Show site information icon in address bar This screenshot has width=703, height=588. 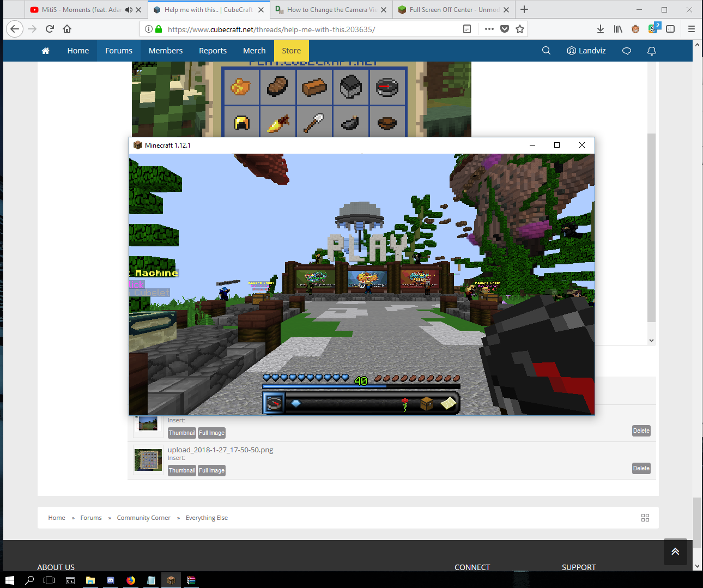point(148,29)
